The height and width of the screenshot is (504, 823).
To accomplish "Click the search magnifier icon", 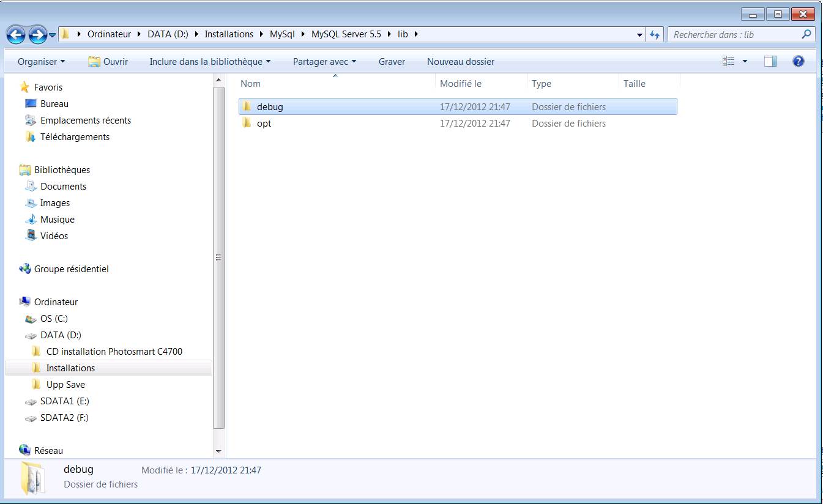I will tap(806, 35).
